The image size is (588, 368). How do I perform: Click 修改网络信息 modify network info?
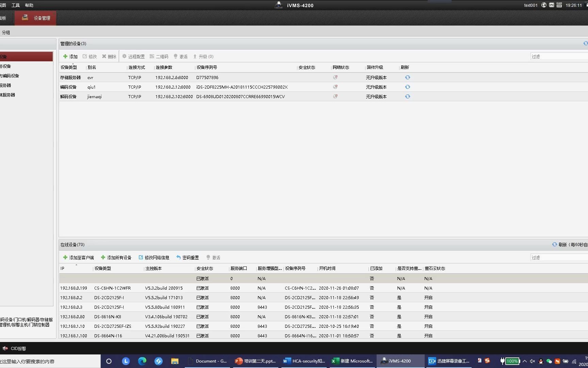154,258
